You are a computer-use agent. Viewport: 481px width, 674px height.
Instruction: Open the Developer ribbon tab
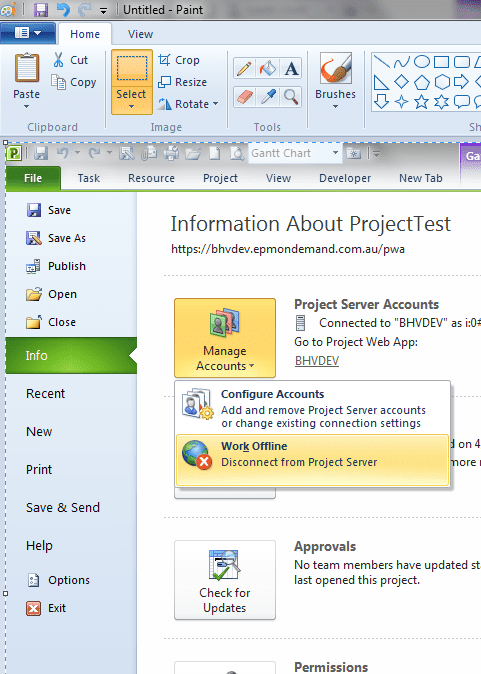pos(345,178)
